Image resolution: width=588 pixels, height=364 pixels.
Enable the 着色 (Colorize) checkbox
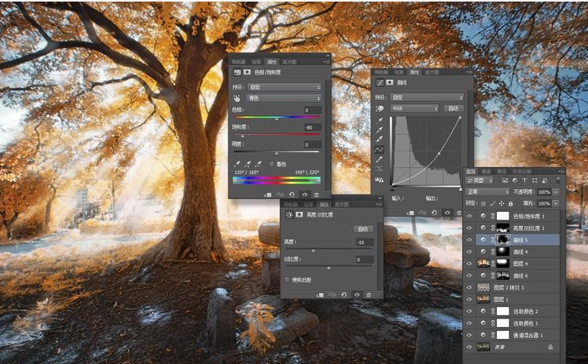click(272, 163)
